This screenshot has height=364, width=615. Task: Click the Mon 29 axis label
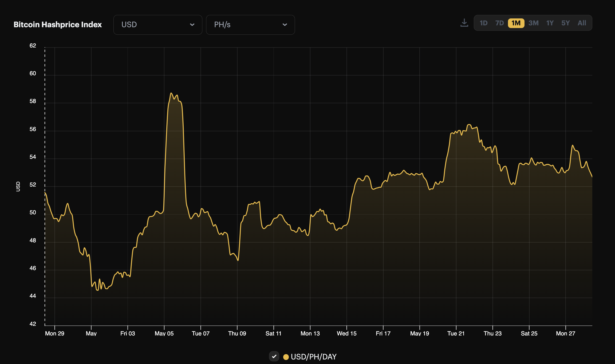[x=55, y=333]
